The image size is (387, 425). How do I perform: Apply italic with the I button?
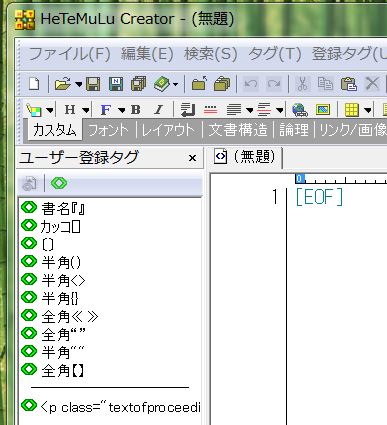pos(159,110)
